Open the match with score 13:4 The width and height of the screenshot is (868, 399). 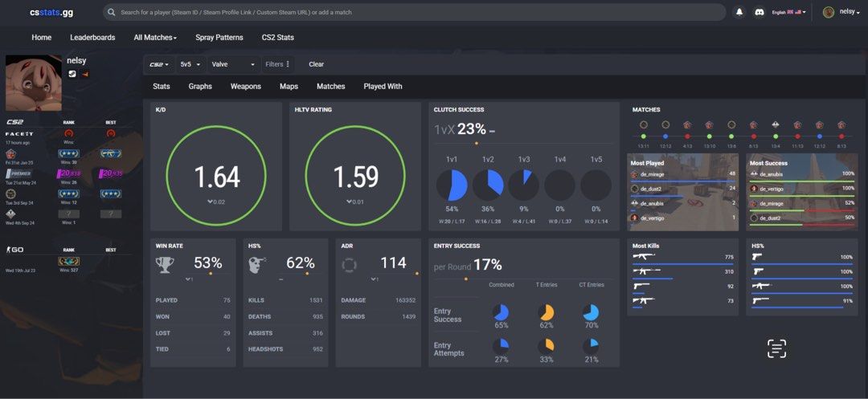click(x=776, y=136)
